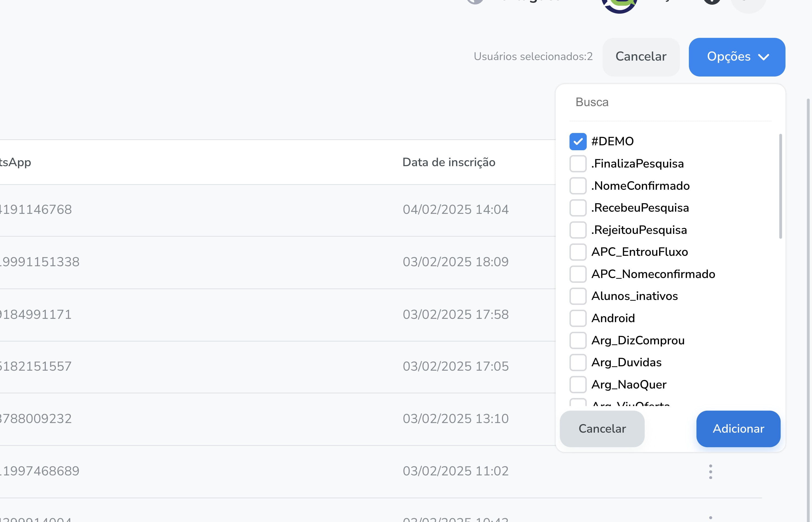Check the .NomeConfirmado tag
812x522 pixels.
(578, 186)
